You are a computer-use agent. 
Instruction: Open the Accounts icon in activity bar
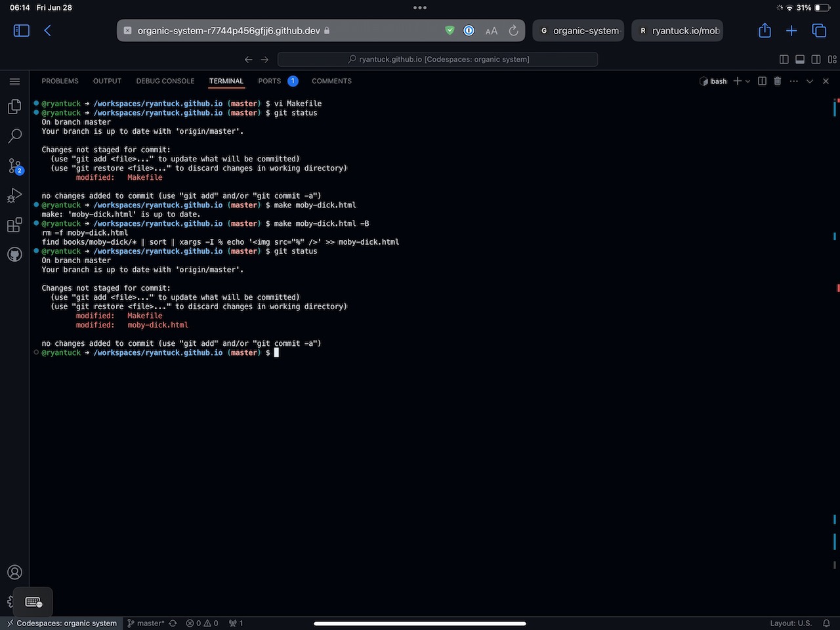click(x=14, y=572)
